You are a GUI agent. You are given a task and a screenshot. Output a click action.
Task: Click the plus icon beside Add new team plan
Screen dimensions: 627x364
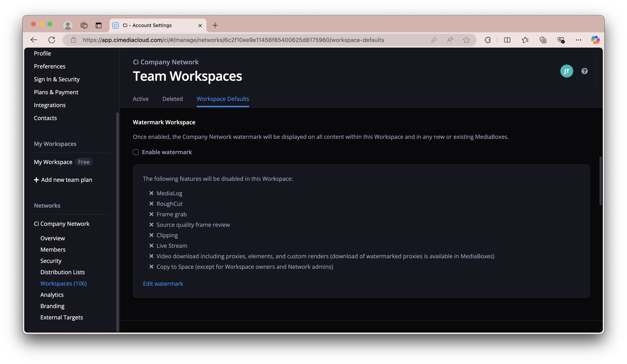coord(36,180)
